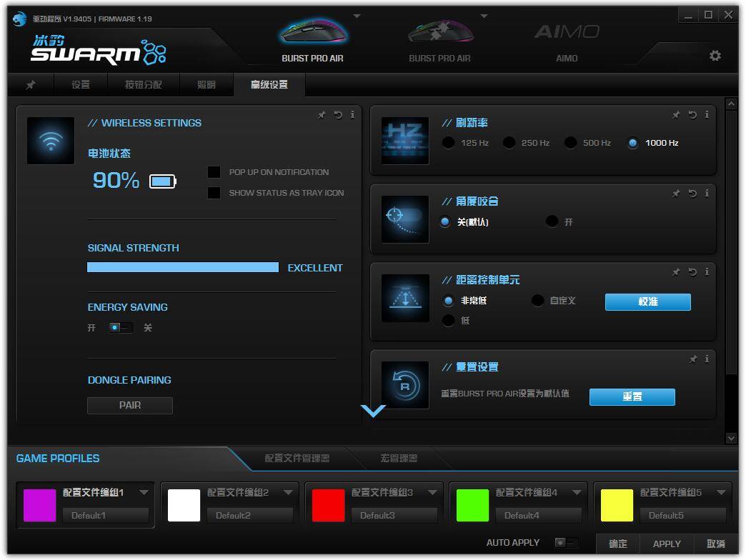Select the active BURST PRO AIR device
746x560 pixels.
click(x=312, y=41)
